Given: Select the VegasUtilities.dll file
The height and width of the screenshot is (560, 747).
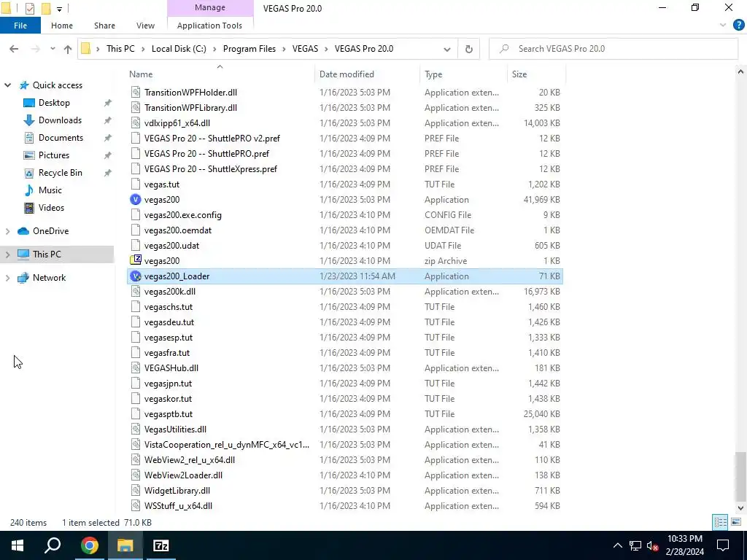Looking at the screenshot, I should [x=175, y=429].
